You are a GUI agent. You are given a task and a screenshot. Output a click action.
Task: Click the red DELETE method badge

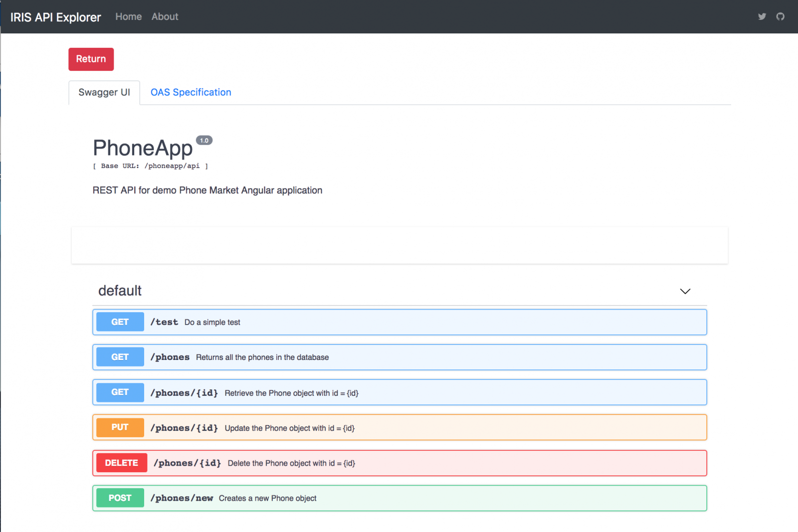tap(121, 463)
